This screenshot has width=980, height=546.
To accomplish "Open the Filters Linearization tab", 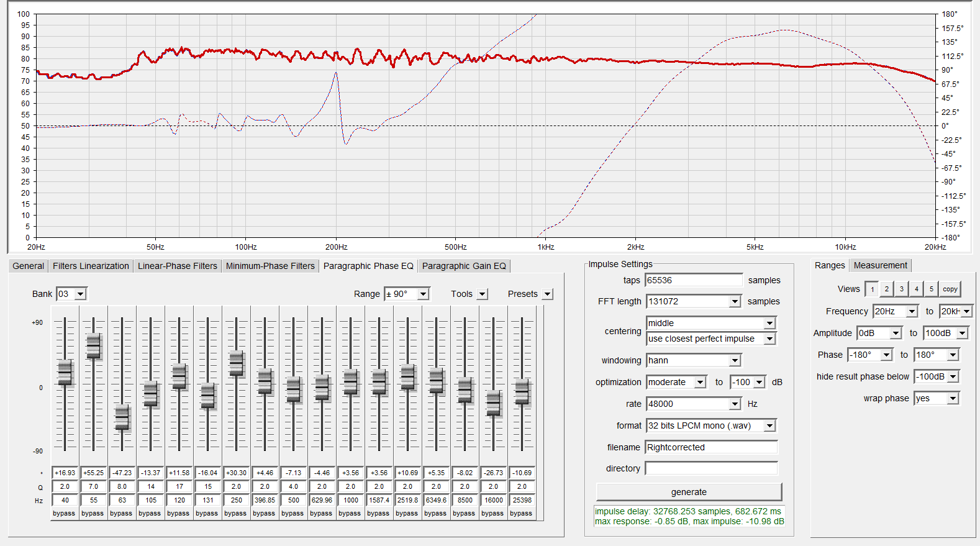I will point(91,266).
